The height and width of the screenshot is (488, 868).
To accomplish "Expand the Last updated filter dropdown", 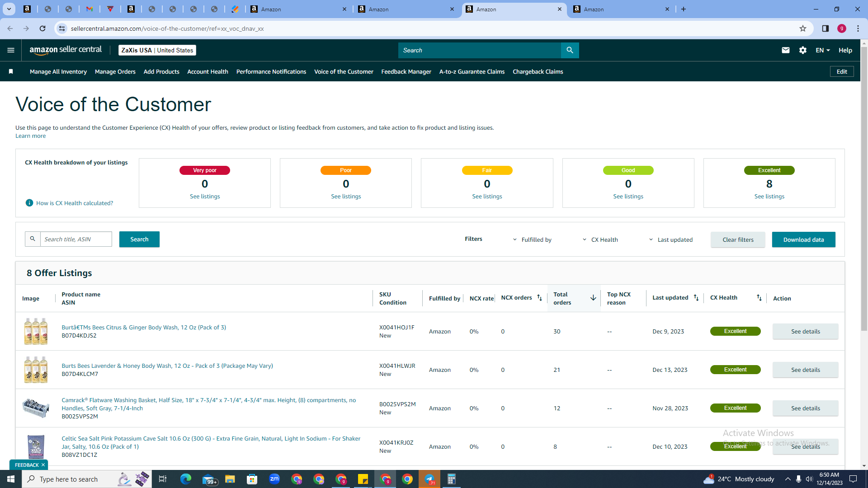I will (671, 239).
